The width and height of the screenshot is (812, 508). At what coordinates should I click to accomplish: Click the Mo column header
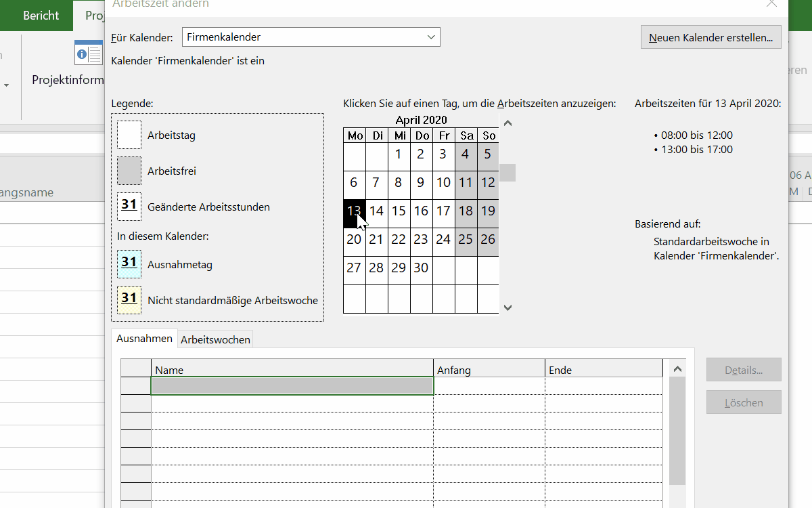pyautogui.click(x=355, y=135)
